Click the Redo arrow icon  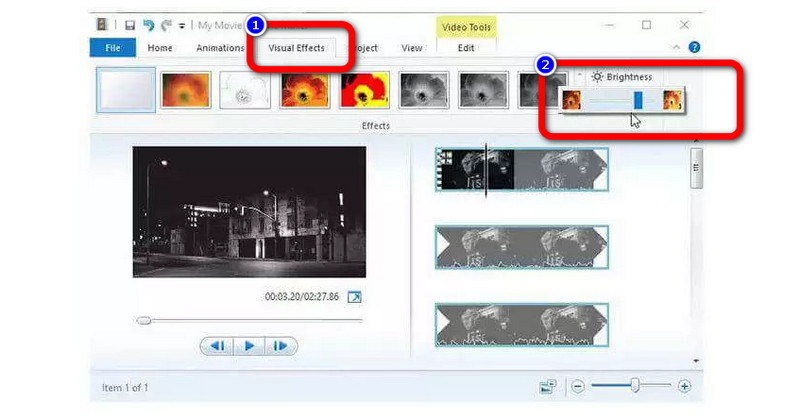tap(166, 25)
